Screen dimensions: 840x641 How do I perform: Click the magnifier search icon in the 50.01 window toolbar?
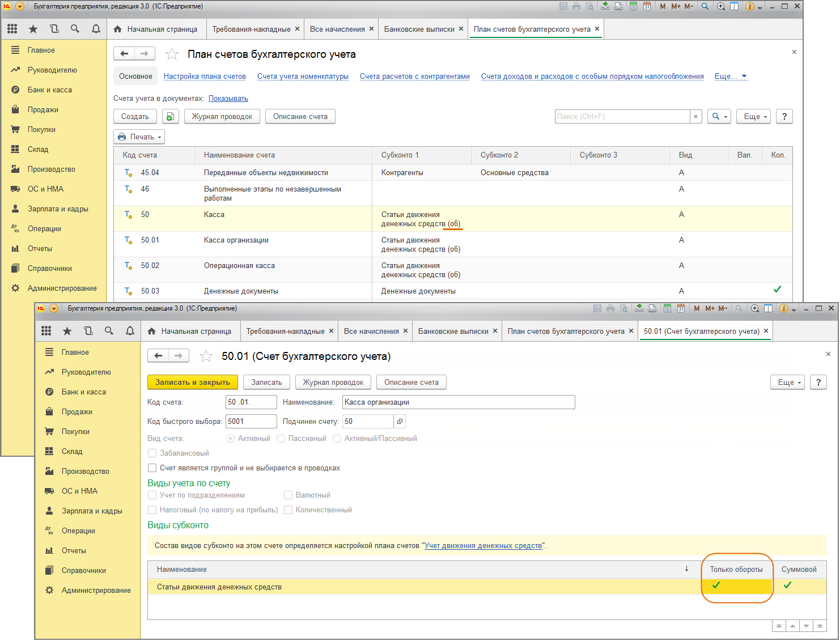(x=109, y=331)
